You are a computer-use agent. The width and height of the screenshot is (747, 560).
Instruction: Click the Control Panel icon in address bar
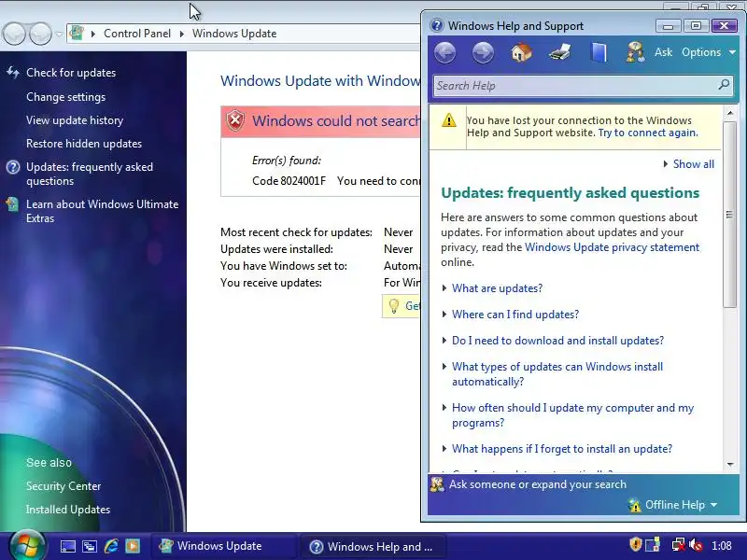[x=77, y=34]
